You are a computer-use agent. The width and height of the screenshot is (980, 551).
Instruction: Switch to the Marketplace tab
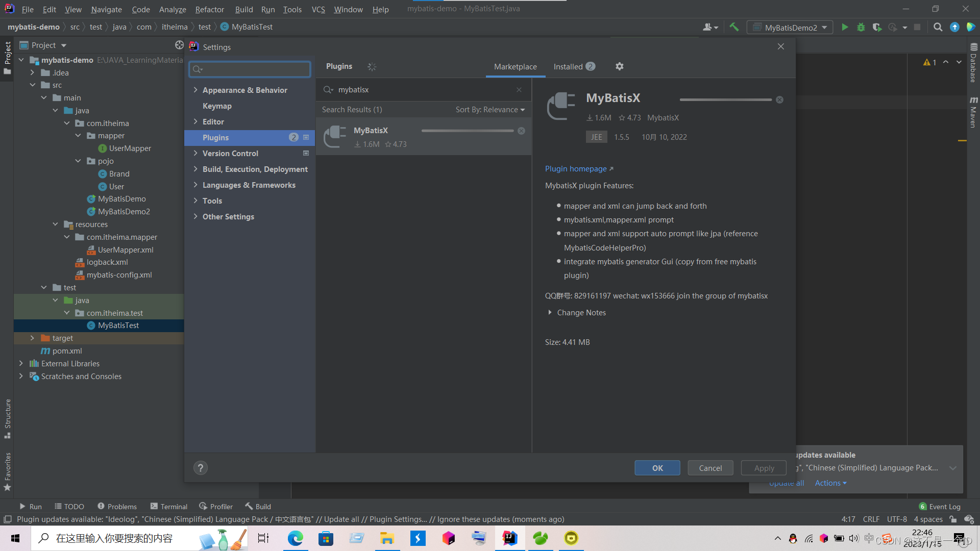pyautogui.click(x=516, y=66)
